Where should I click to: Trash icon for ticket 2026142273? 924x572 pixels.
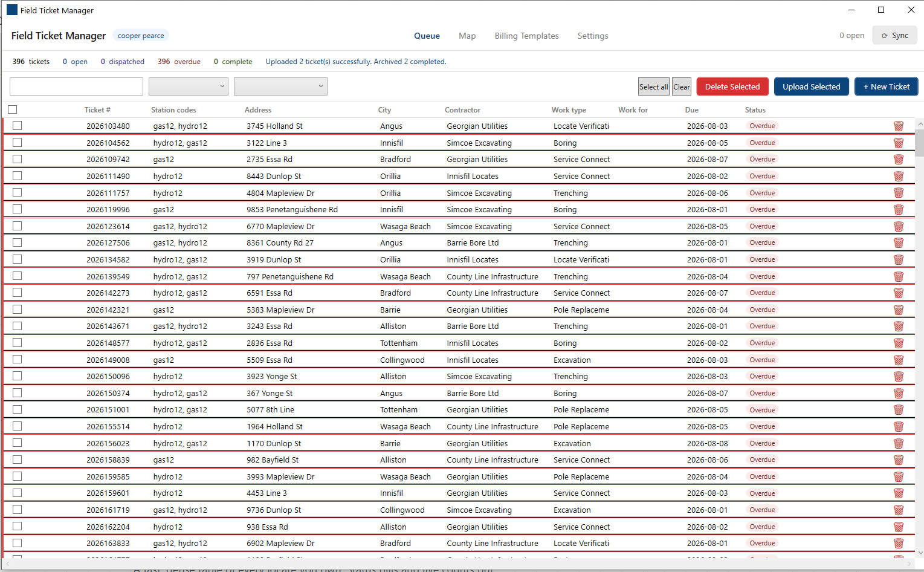click(899, 293)
